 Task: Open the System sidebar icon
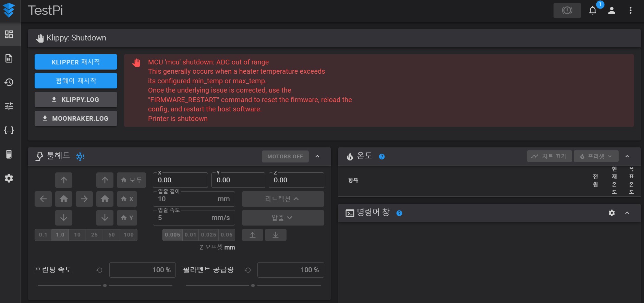[9, 154]
